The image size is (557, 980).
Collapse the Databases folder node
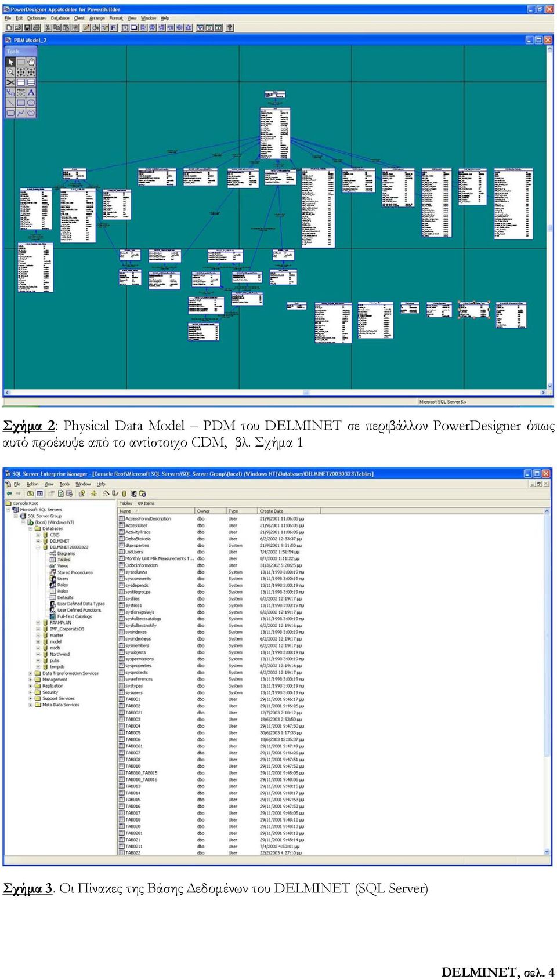point(31,529)
